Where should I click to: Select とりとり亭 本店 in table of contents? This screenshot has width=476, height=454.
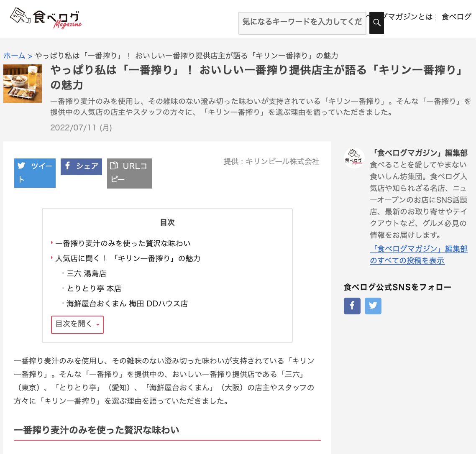tap(94, 288)
